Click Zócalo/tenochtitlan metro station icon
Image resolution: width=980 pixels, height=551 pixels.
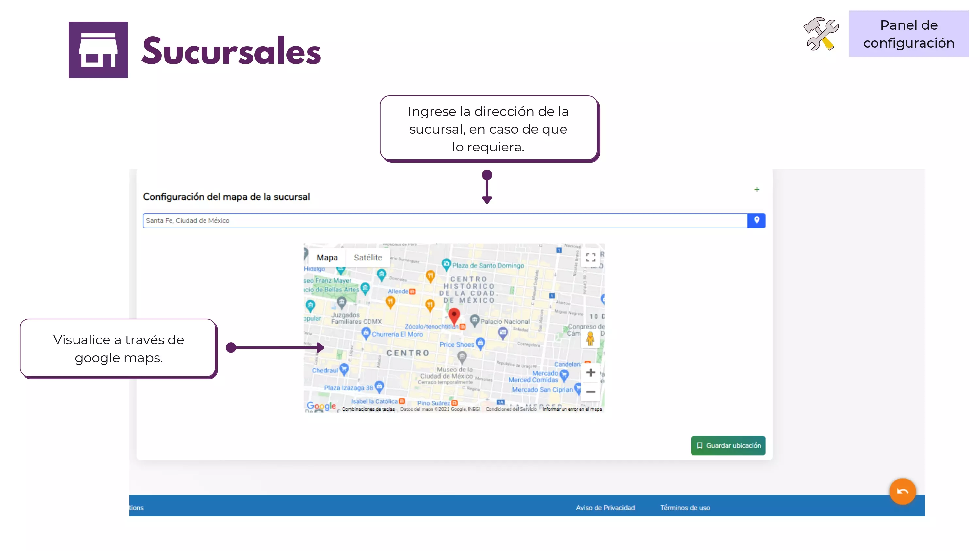(462, 327)
